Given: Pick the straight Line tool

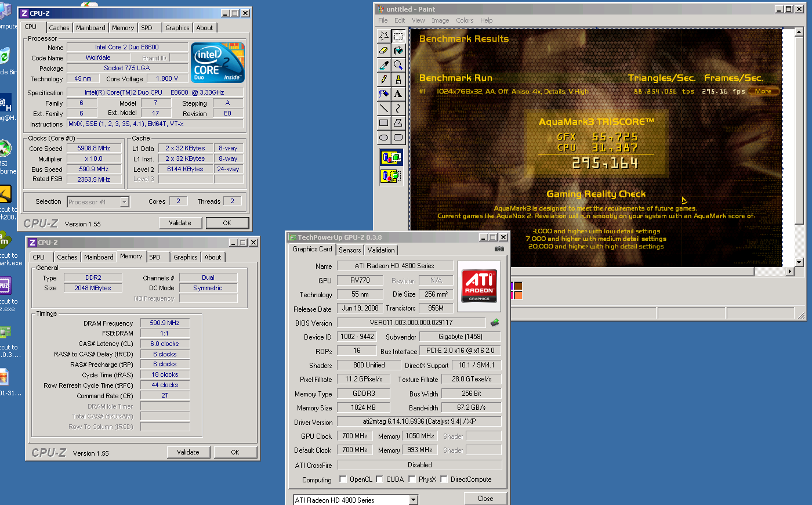Looking at the screenshot, I should (x=384, y=108).
